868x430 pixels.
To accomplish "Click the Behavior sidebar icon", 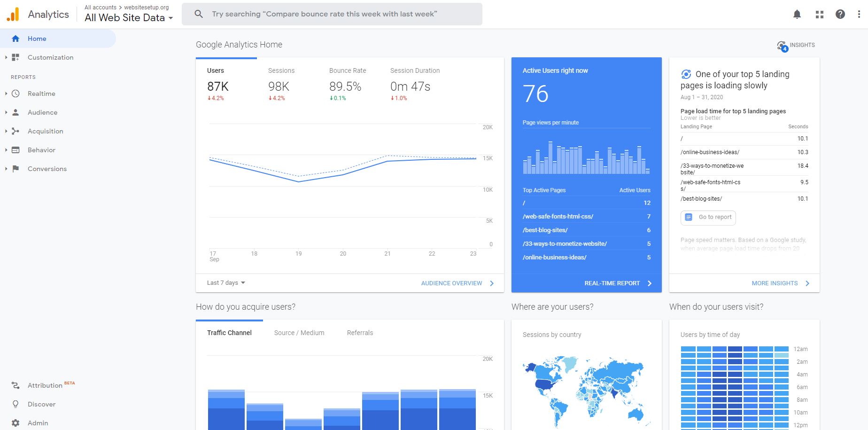I will tap(15, 150).
